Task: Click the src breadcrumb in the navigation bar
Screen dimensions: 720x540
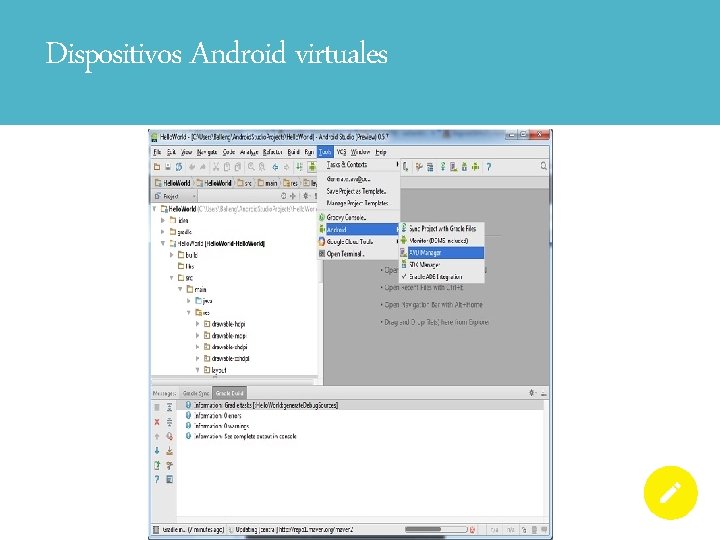Action: click(244, 183)
